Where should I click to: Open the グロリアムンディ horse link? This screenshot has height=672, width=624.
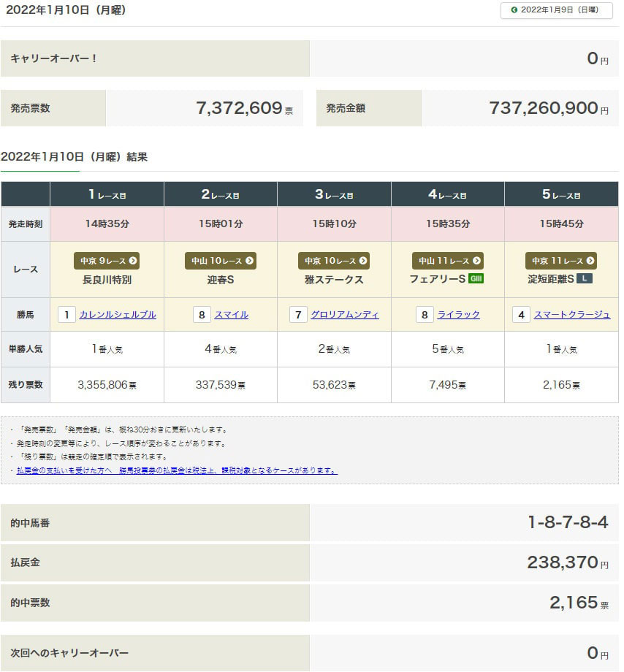(345, 315)
